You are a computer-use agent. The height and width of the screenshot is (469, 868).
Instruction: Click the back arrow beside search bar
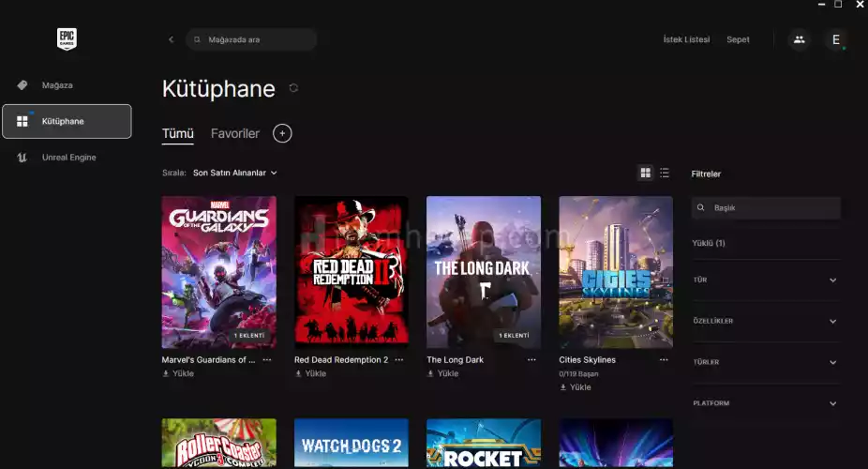(171, 39)
